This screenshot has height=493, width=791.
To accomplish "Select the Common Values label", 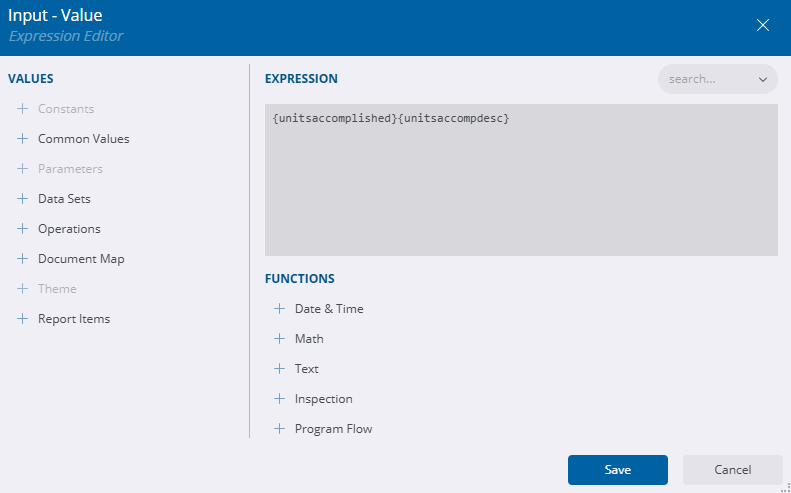I will 83,139.
